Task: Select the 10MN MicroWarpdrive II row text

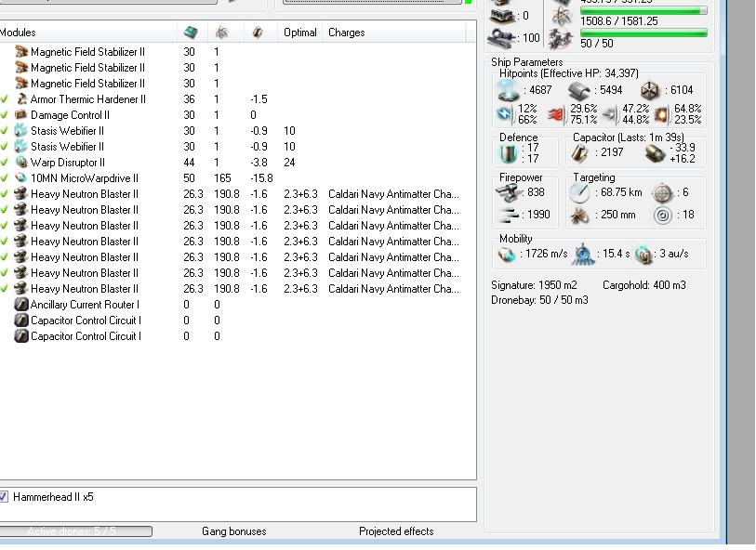Action: click(x=85, y=178)
